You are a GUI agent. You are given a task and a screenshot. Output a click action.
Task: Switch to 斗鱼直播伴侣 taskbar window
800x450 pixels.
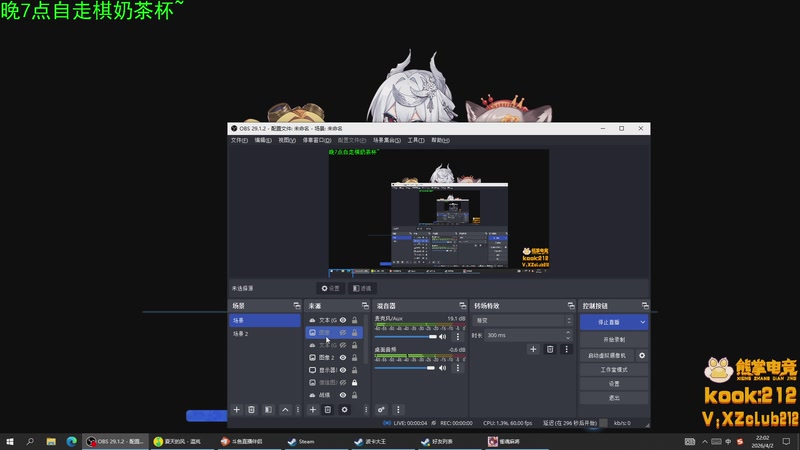(249, 441)
